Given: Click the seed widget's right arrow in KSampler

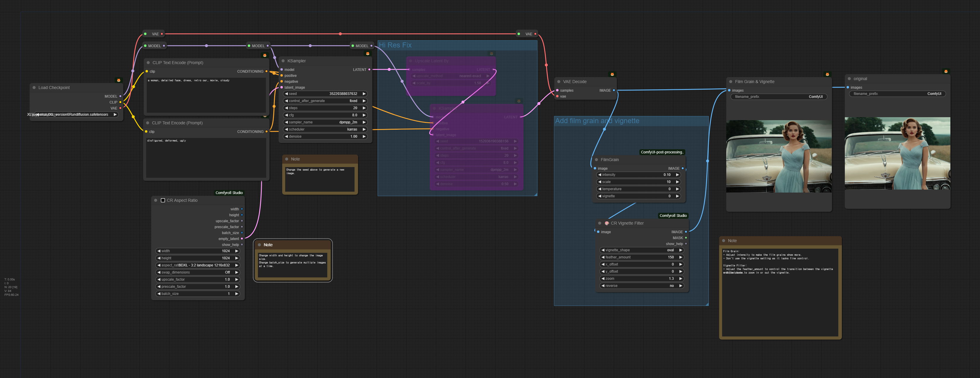Looking at the screenshot, I should [364, 94].
